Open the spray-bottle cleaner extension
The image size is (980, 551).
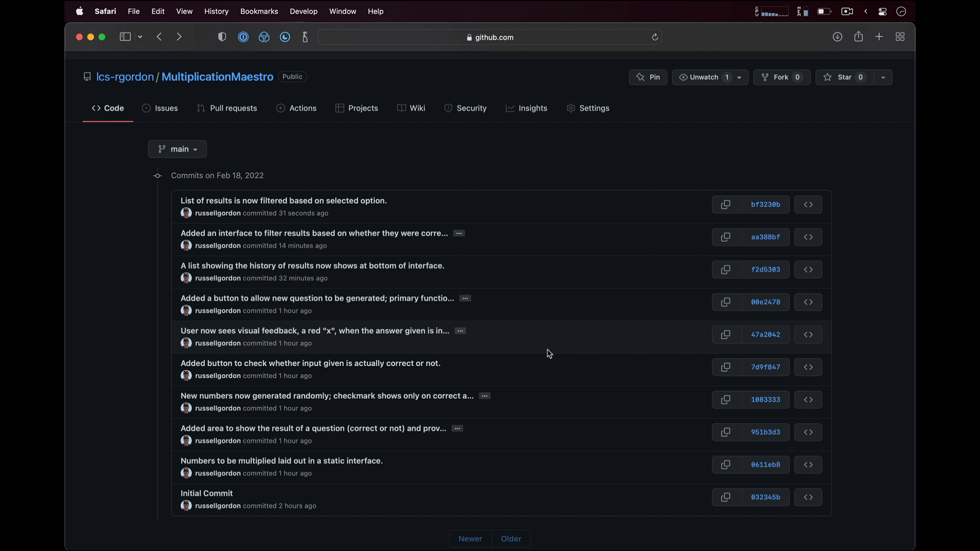pyautogui.click(x=305, y=37)
